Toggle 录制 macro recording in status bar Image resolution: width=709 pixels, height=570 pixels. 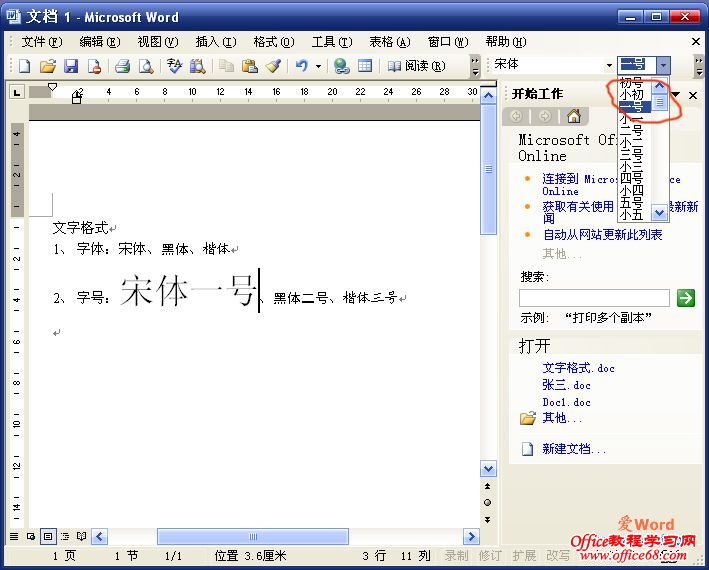tap(456, 556)
